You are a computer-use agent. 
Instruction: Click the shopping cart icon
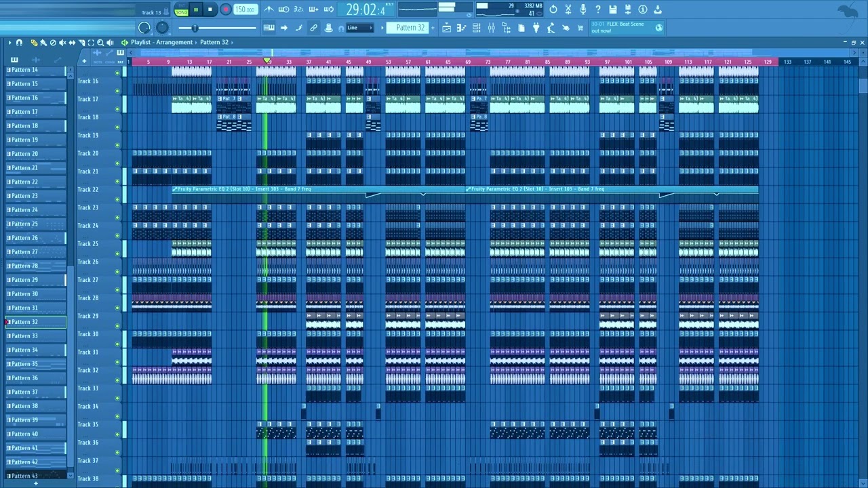pyautogui.click(x=580, y=28)
